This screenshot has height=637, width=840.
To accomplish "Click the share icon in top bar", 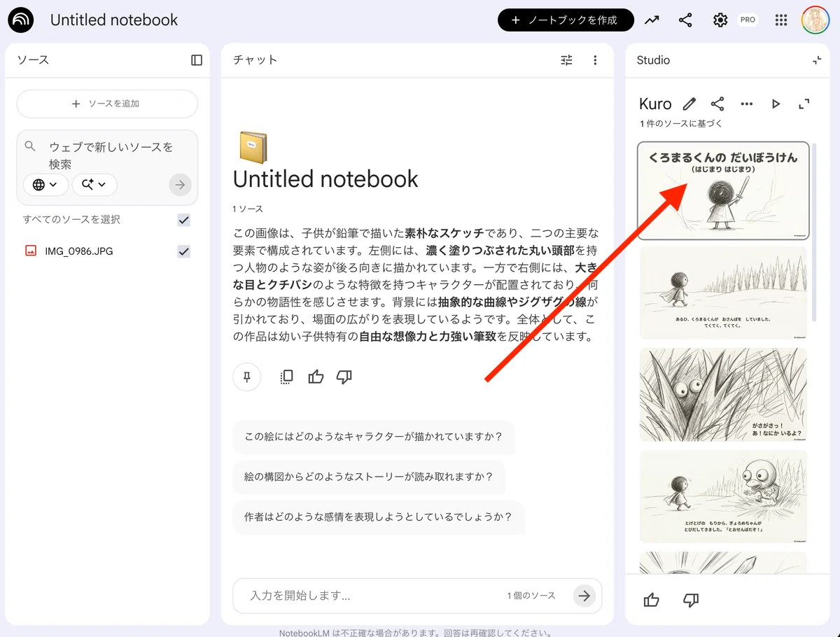I will tap(685, 20).
